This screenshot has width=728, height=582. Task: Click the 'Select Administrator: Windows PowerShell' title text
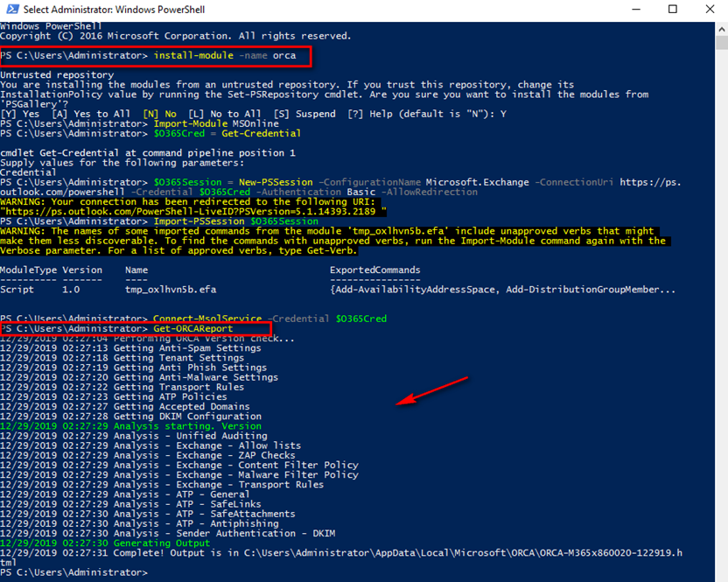click(114, 10)
